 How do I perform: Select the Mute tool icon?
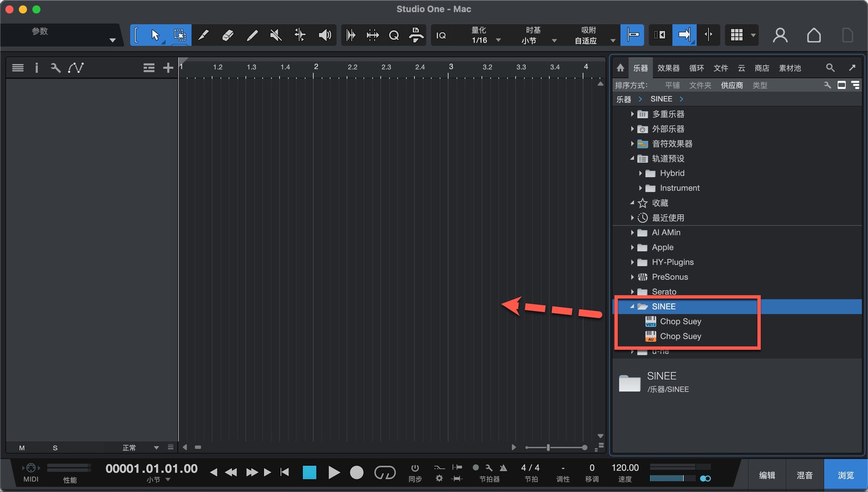(x=275, y=35)
